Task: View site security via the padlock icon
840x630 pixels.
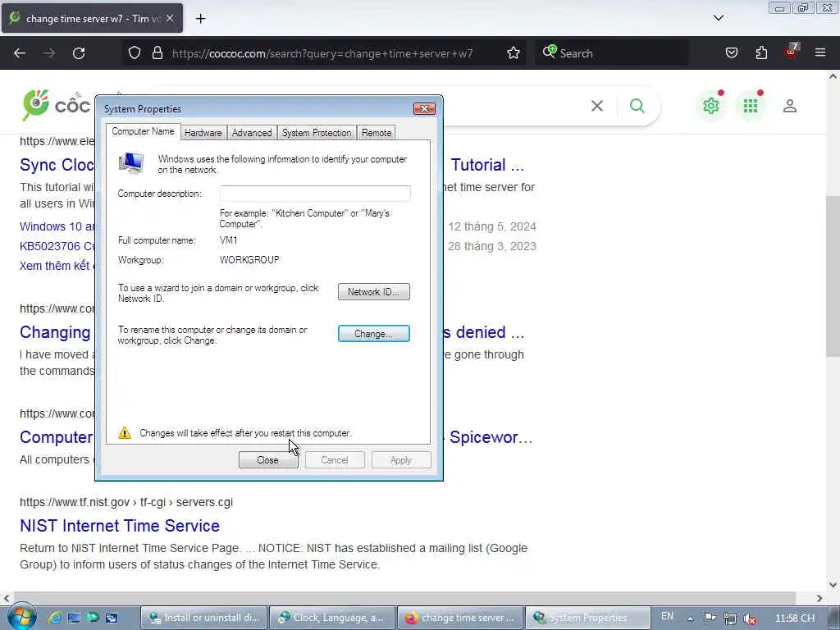Action: click(157, 53)
